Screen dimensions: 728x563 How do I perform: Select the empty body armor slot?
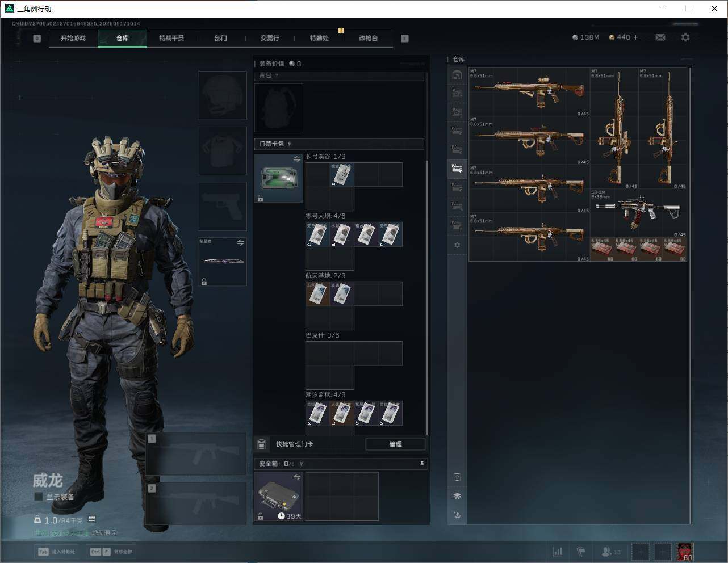[x=222, y=150]
